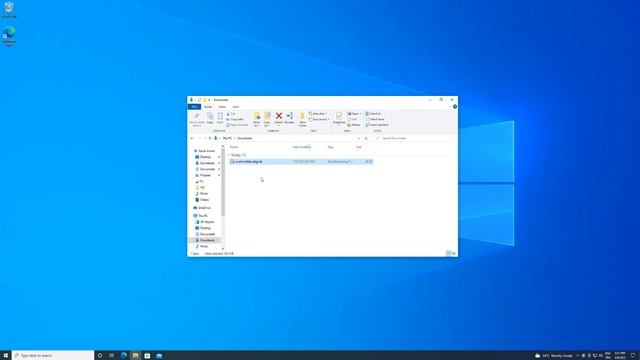Switch to the Share ribbon tab

click(222, 107)
